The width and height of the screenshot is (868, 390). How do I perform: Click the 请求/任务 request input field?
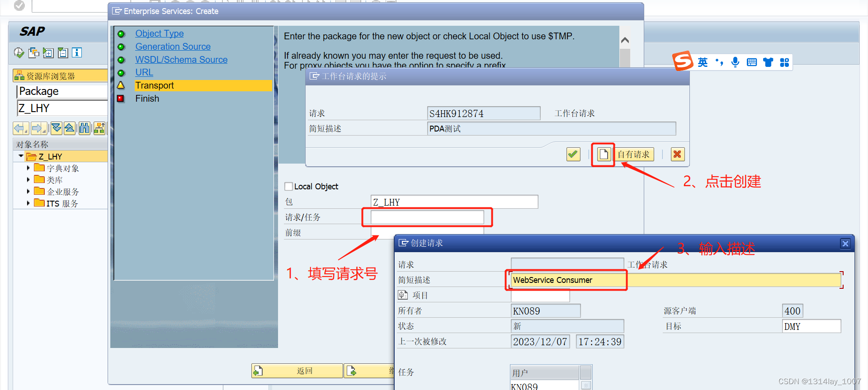pyautogui.click(x=427, y=217)
